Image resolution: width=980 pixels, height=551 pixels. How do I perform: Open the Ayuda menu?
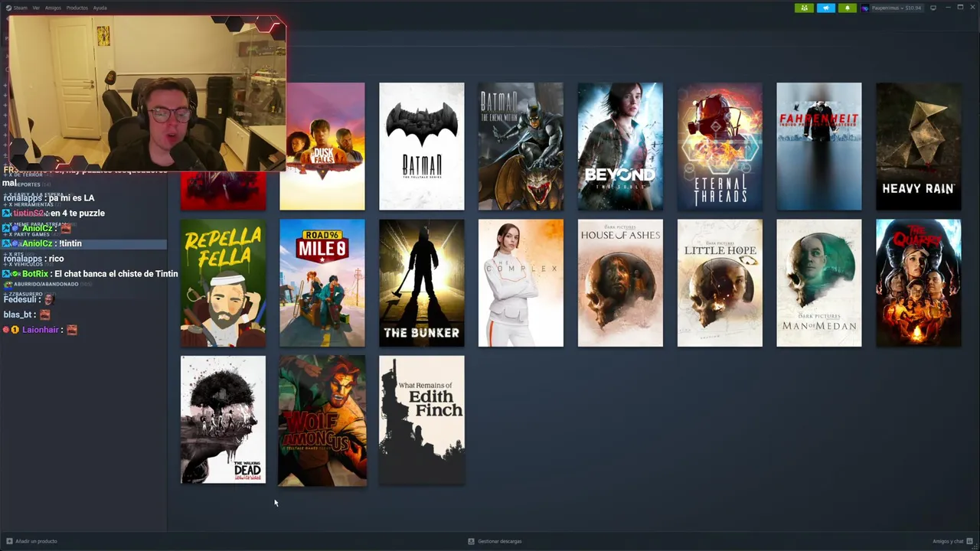(100, 8)
